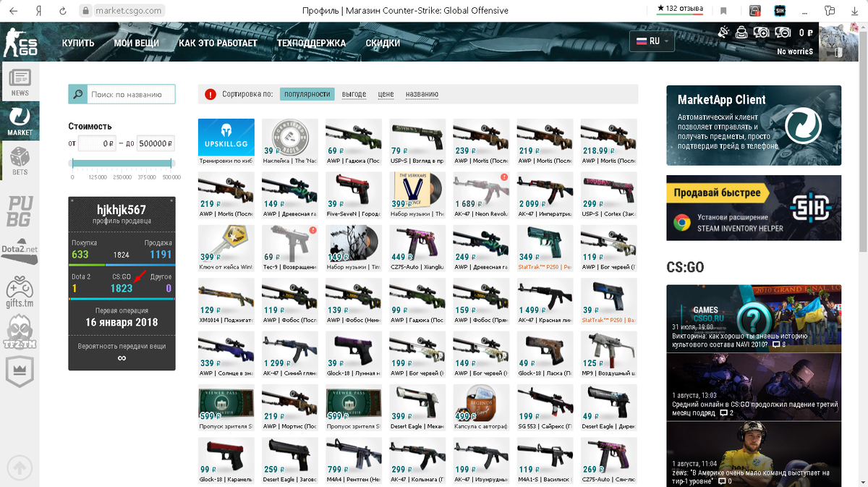Open gifts.tm from the sidebar

[20, 292]
